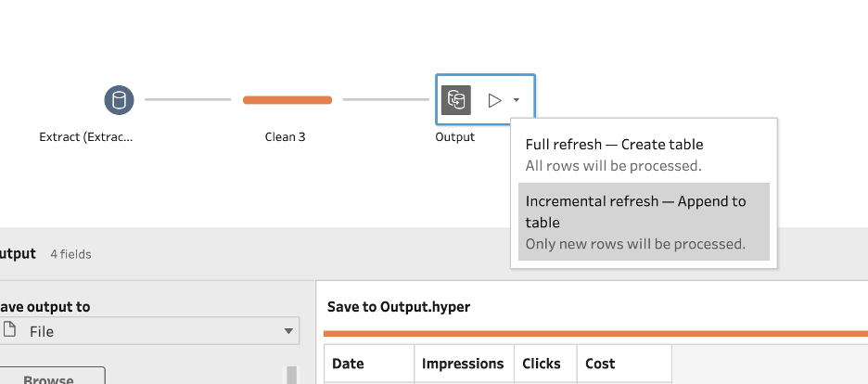Click the connector line between Extract and Clean 3
868x384 pixels.
(187, 100)
